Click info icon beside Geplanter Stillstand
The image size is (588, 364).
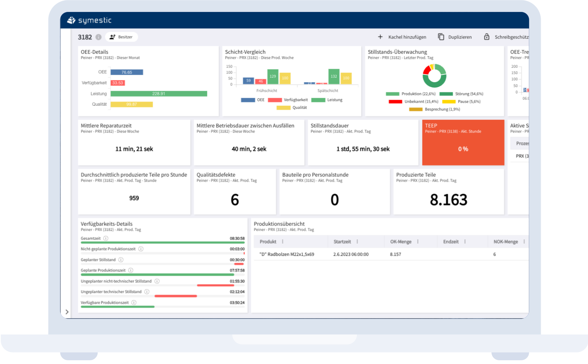click(121, 260)
